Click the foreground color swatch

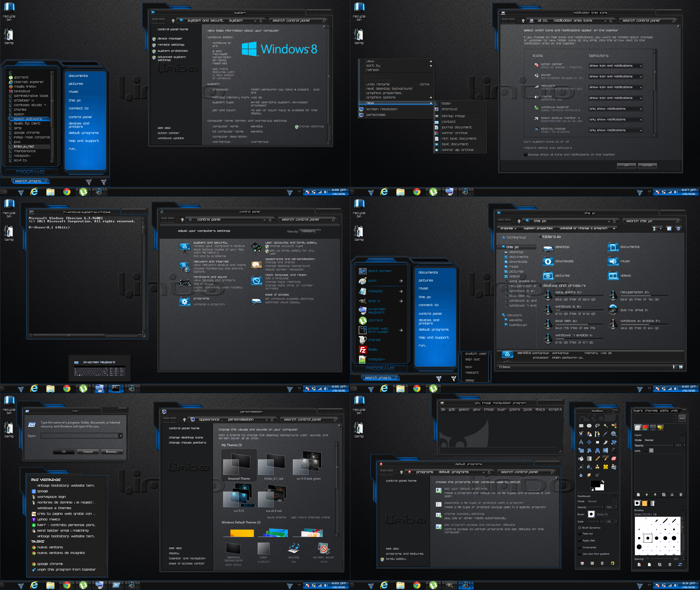(595, 484)
